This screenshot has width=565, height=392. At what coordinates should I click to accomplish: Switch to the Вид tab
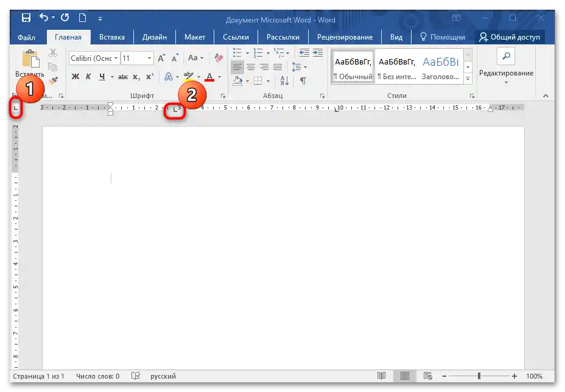coord(396,37)
